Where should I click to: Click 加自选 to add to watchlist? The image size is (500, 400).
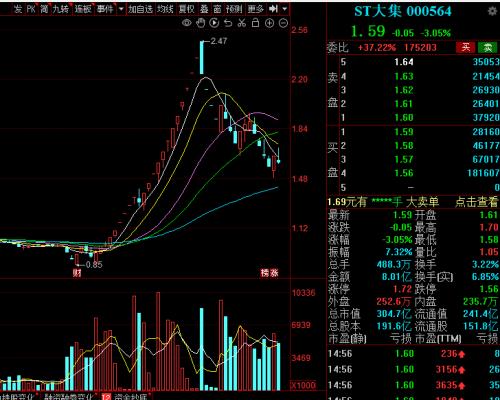140,9
